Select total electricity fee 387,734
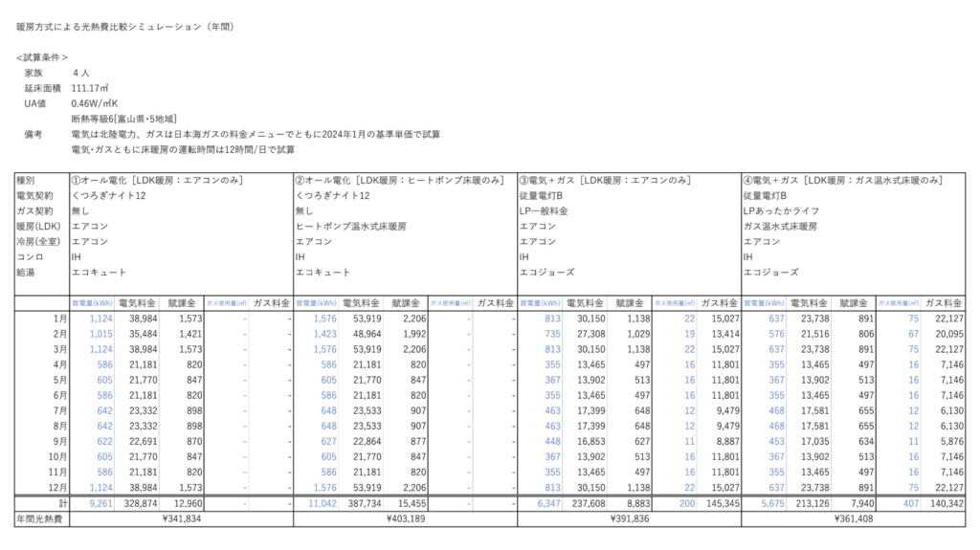This screenshot has height=550, width=980. tap(365, 504)
